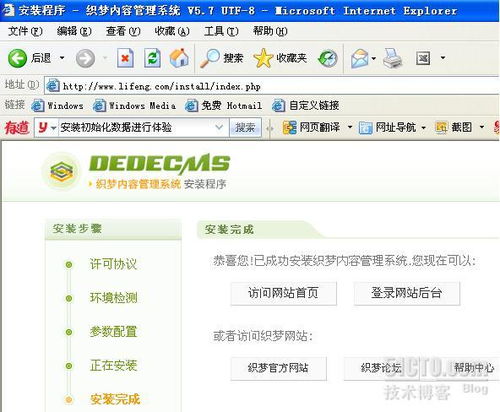The height and width of the screenshot is (412, 500).
Task: Open Windows Media link in Links bar
Action: pos(134,106)
